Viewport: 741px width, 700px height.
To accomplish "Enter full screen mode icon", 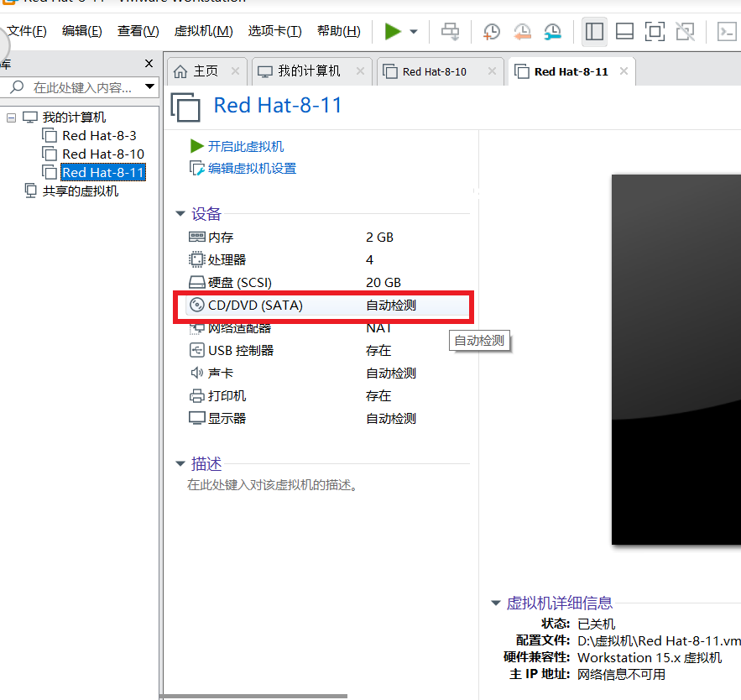I will pos(655,32).
